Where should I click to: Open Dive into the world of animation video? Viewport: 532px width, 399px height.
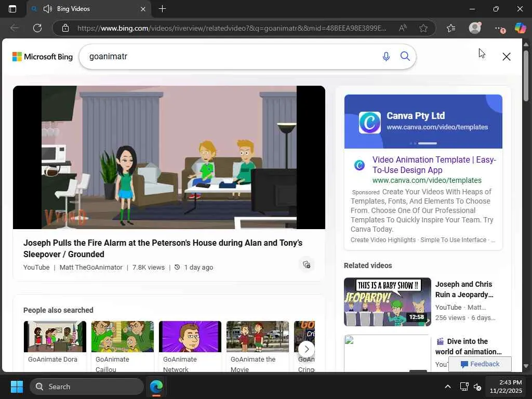click(469, 347)
